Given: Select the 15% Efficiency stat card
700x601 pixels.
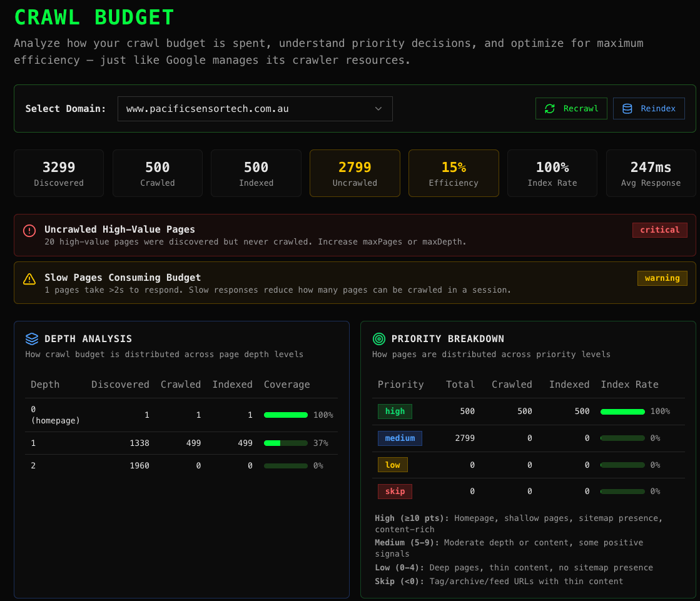Looking at the screenshot, I should point(454,173).
